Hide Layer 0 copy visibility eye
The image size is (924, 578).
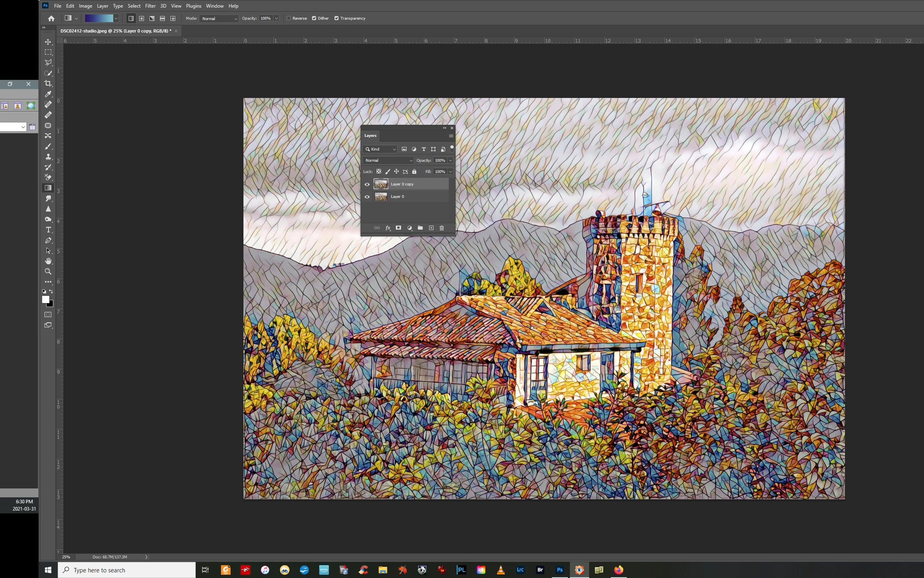pyautogui.click(x=367, y=184)
